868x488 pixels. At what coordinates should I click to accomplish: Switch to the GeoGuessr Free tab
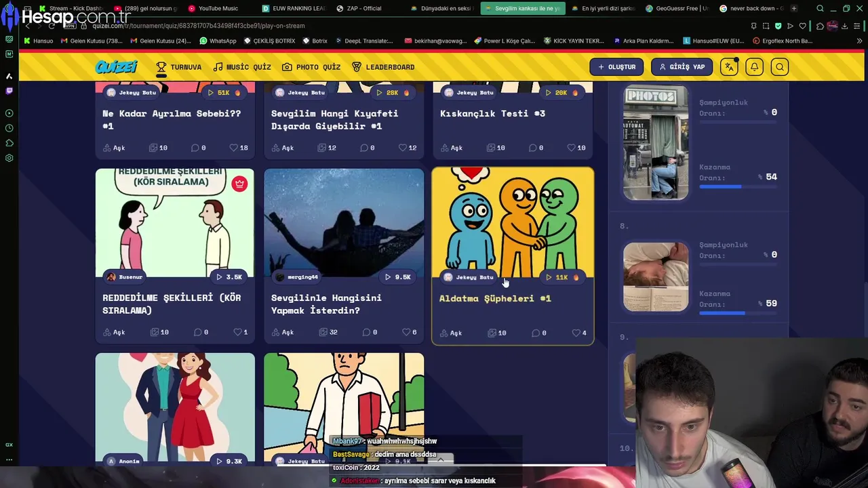click(676, 9)
